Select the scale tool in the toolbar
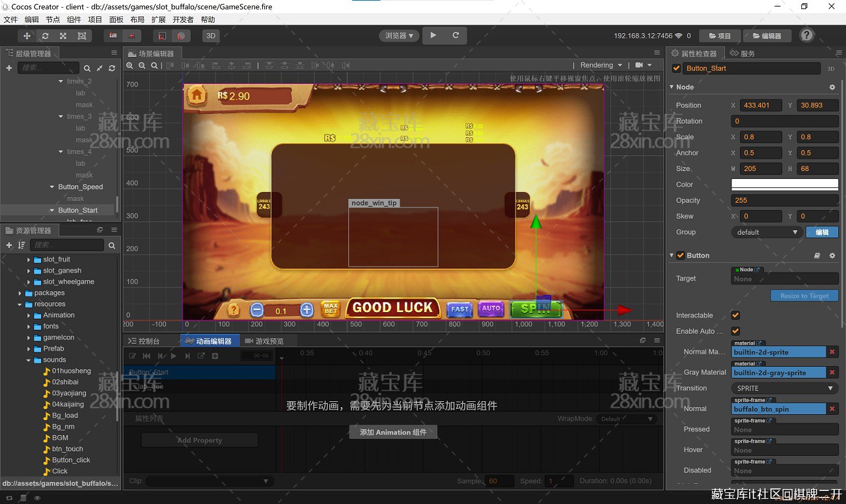 (x=63, y=36)
